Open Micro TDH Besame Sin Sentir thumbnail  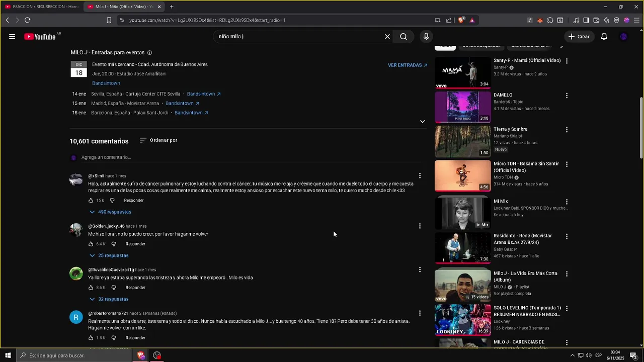(x=462, y=176)
